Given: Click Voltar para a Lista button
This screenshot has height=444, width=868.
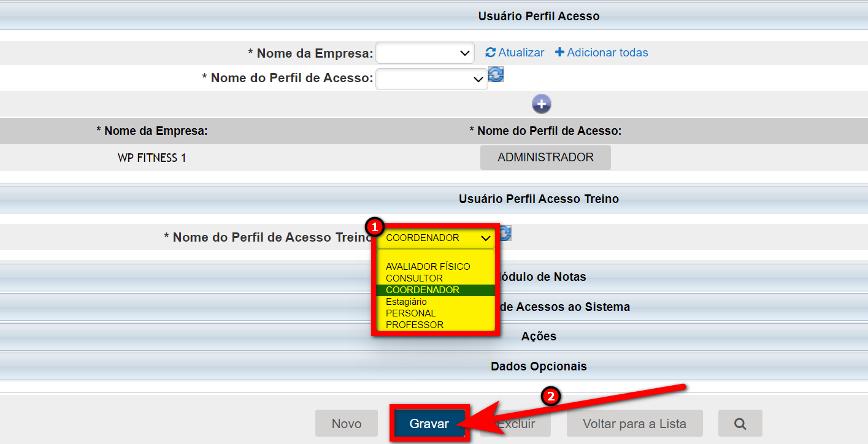Looking at the screenshot, I should (634, 423).
